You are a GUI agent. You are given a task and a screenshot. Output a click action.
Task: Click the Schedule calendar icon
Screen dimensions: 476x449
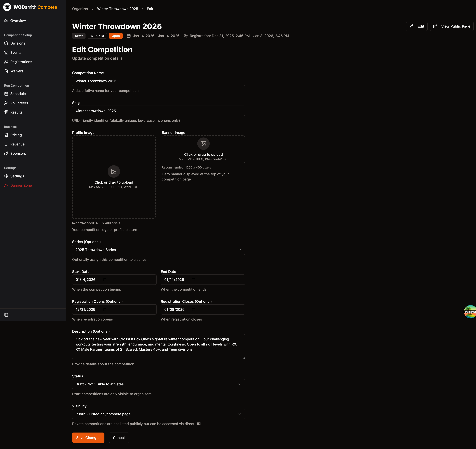(x=6, y=94)
